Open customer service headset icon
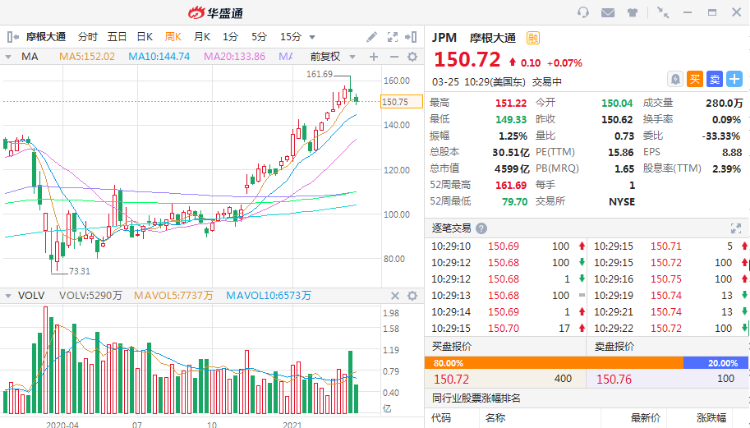The width and height of the screenshot is (750, 428). point(583,12)
